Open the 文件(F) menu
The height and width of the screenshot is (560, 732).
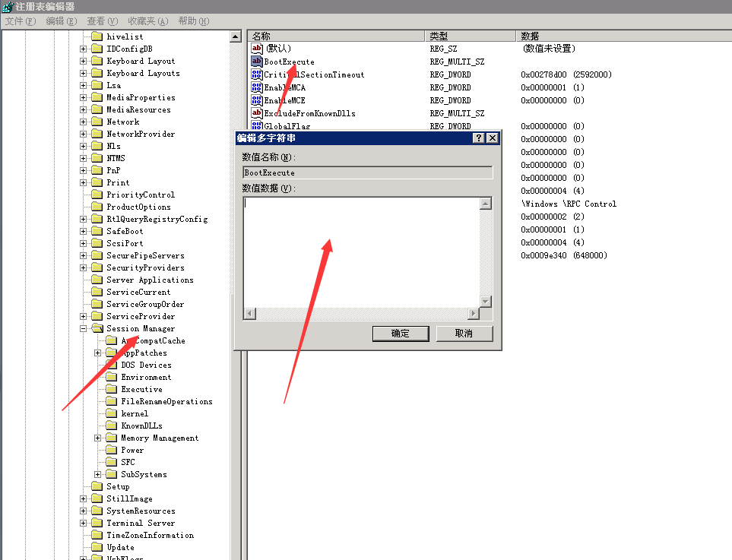(x=21, y=21)
